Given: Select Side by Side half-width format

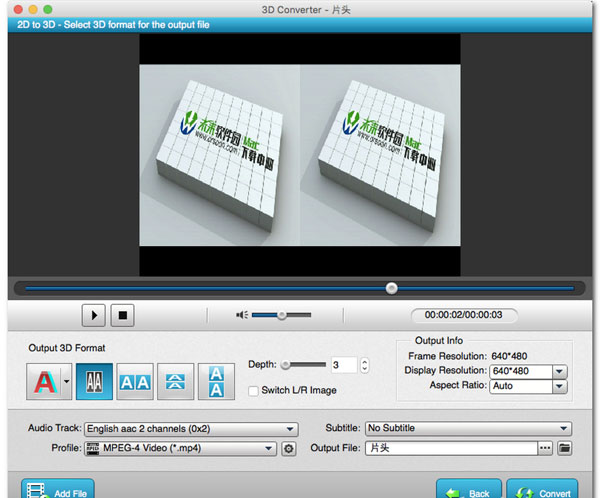Looking at the screenshot, I should (x=95, y=382).
